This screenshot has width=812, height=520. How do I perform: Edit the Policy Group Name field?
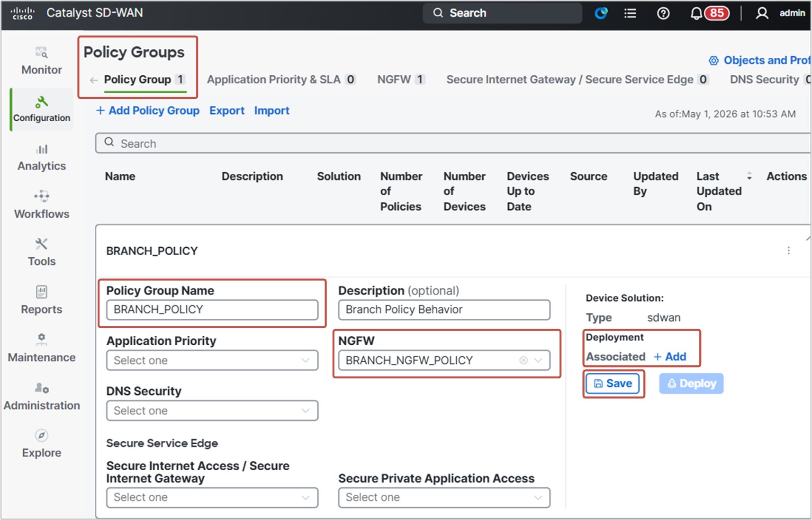(x=212, y=310)
